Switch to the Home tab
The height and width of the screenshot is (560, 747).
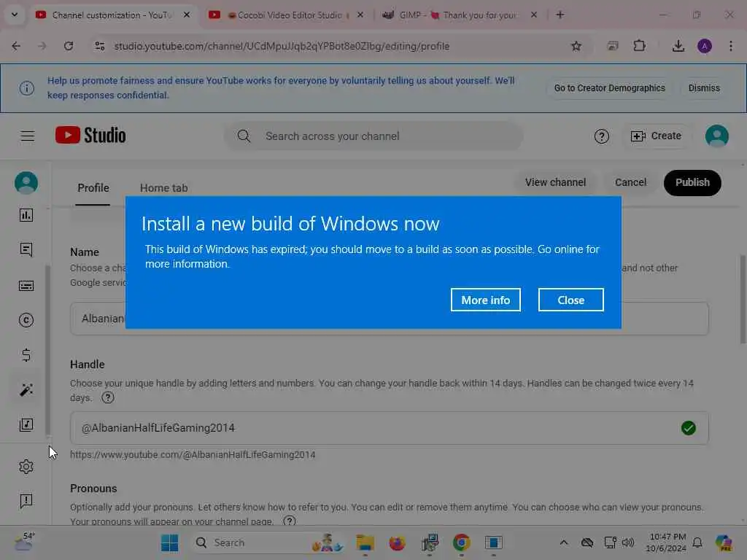pyautogui.click(x=164, y=188)
